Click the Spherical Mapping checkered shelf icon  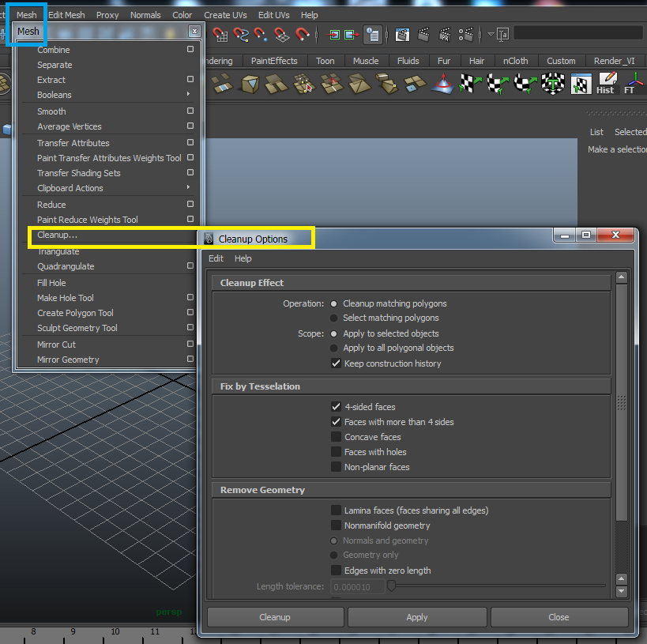[x=525, y=83]
